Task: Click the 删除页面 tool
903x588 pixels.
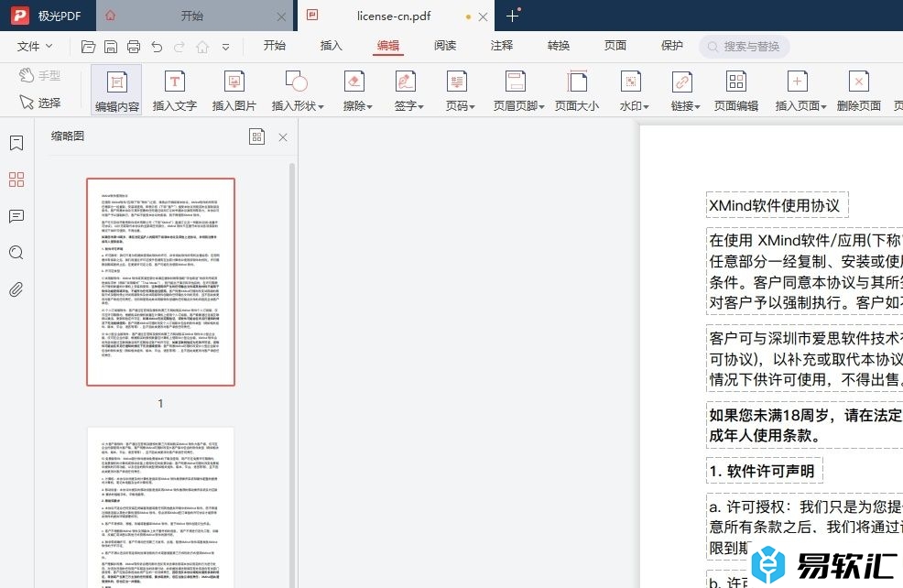Action: pos(859,91)
